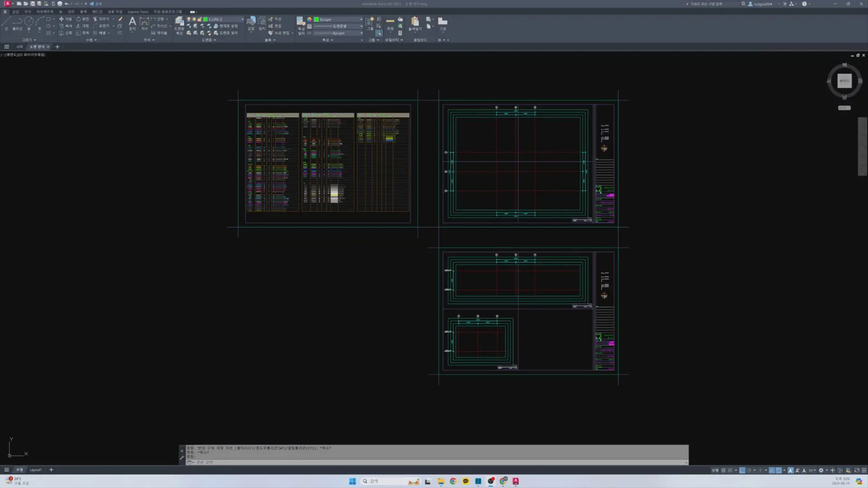Switch to the Layout1 tab

tap(36, 470)
